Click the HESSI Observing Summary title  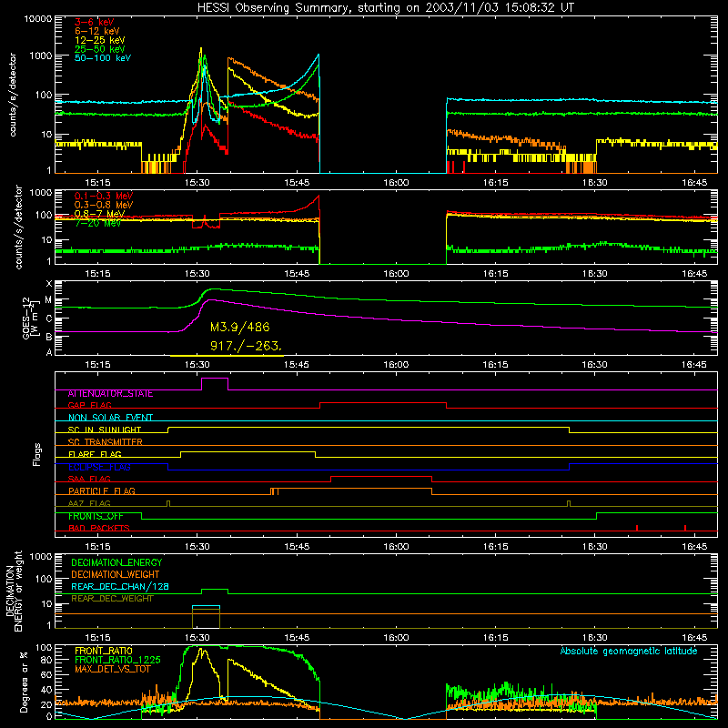click(x=385, y=8)
